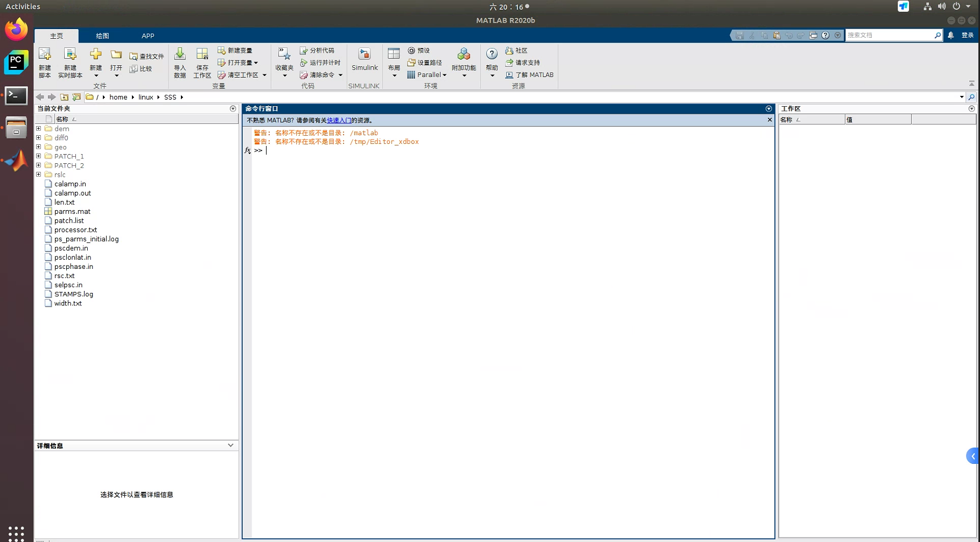This screenshot has width=980, height=542.
Task: Click Find Files (查找文件)
Action: (x=146, y=56)
